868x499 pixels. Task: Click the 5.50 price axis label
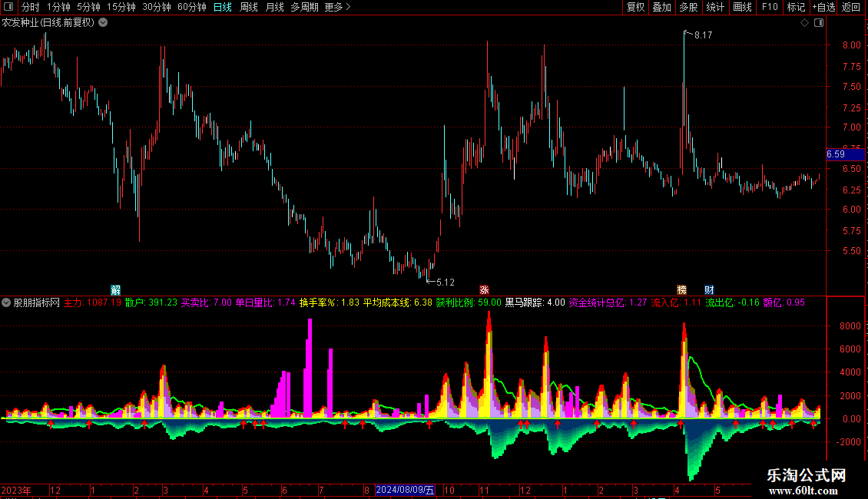tap(851, 251)
